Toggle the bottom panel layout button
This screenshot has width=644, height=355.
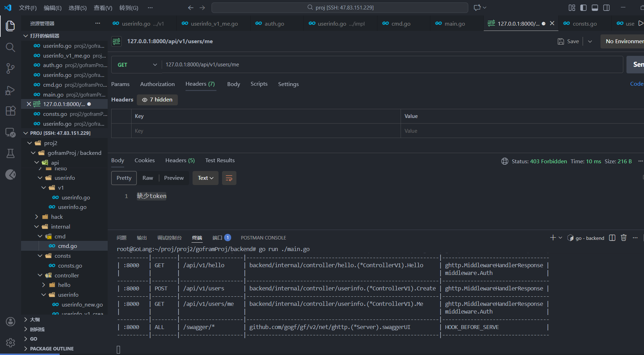pos(595,8)
